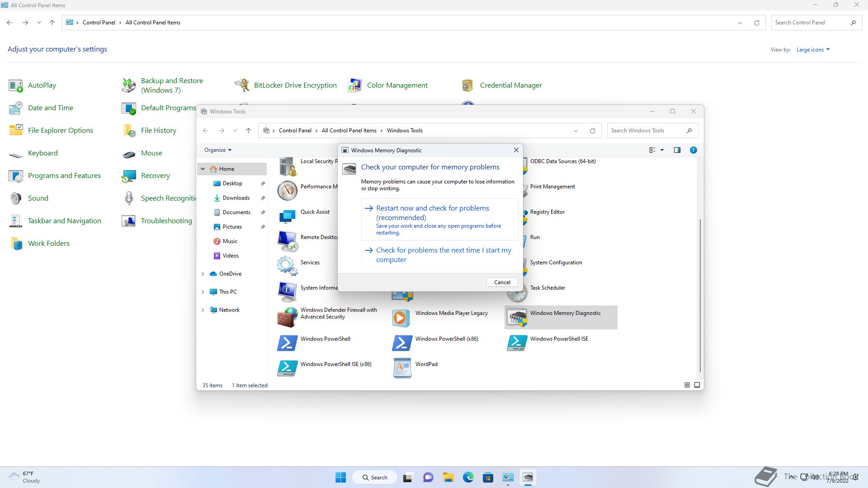The height and width of the screenshot is (488, 868).
Task: Open Registry Editor in Windows Tools
Action: (547, 212)
